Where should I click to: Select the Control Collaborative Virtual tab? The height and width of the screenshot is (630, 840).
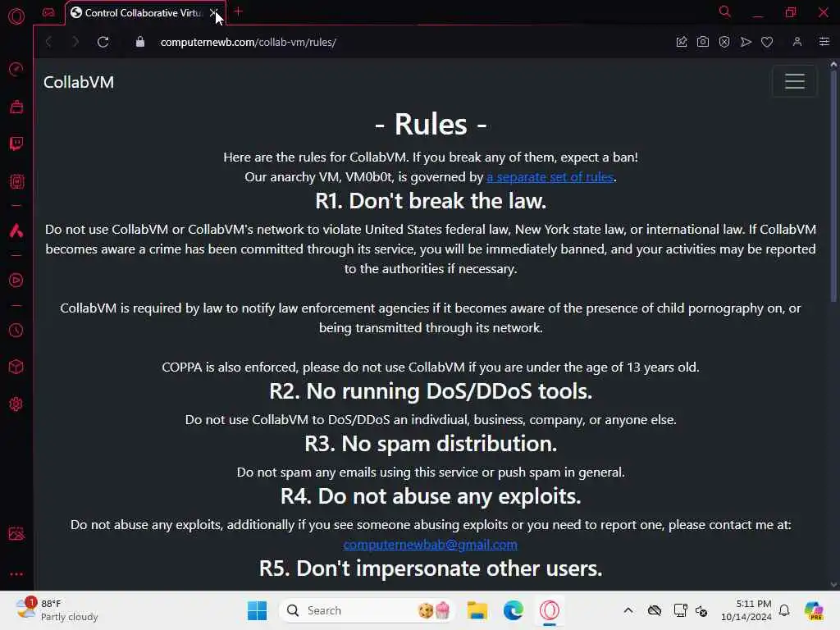click(x=142, y=13)
